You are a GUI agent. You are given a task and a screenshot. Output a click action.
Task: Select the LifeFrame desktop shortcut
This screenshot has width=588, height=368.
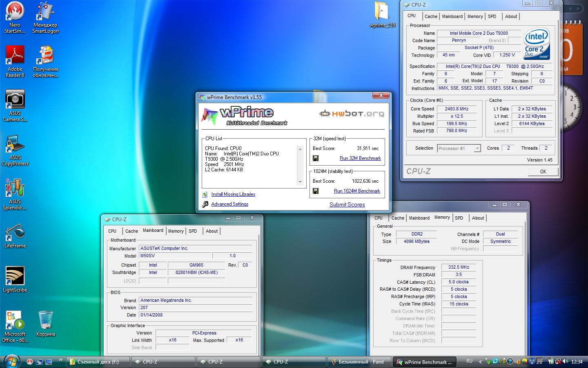tap(15, 236)
